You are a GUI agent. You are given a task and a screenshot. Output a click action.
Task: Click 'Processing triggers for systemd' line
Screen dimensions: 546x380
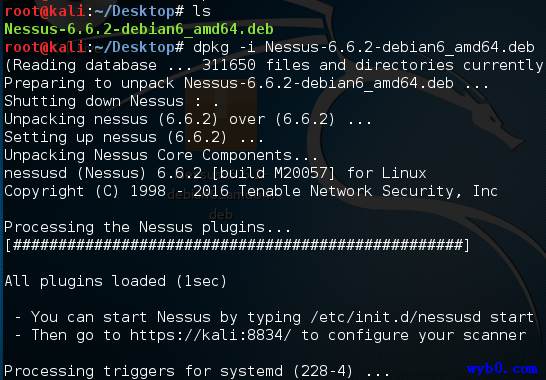tap(196, 371)
